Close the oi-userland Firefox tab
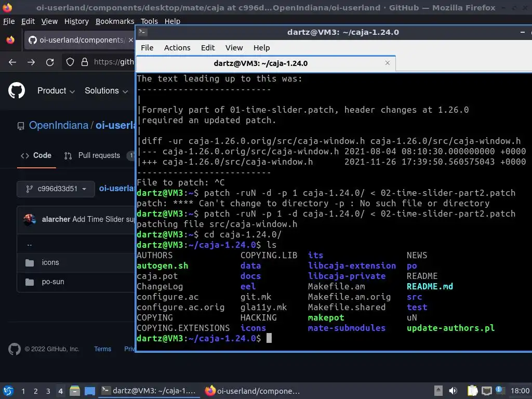Viewport: 532px width, 399px height. tap(130, 40)
